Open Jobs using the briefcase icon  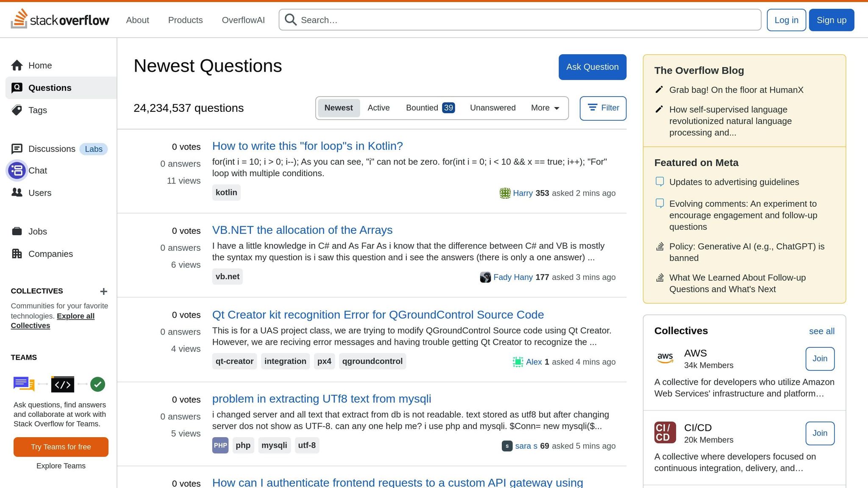click(x=17, y=231)
